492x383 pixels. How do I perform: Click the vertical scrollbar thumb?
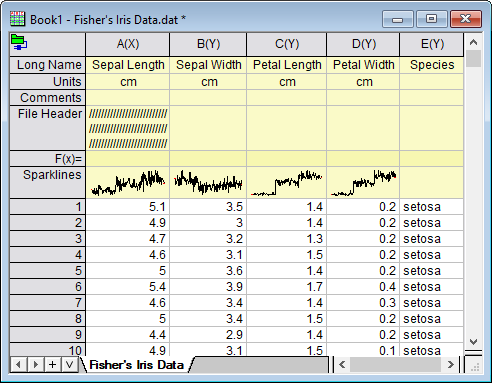(473, 59)
